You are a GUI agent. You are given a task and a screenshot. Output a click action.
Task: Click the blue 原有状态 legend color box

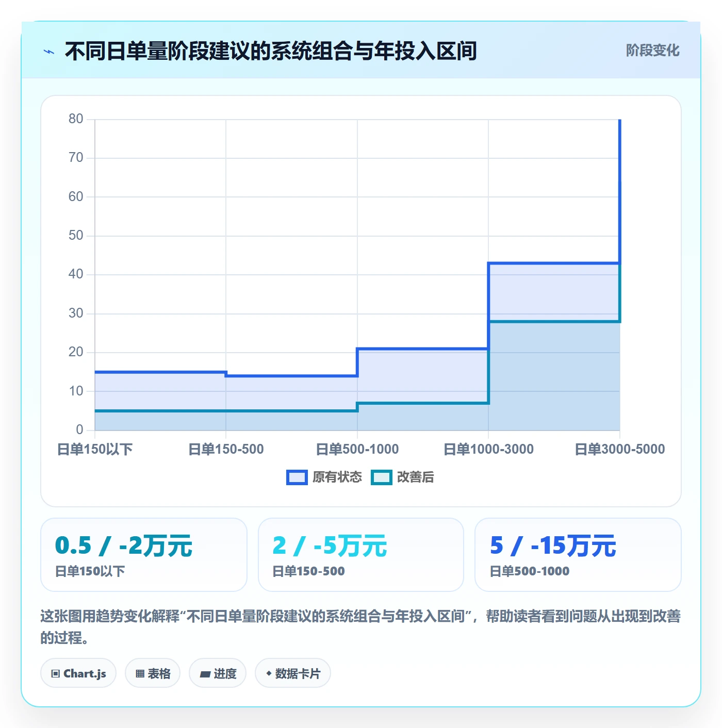point(297,477)
